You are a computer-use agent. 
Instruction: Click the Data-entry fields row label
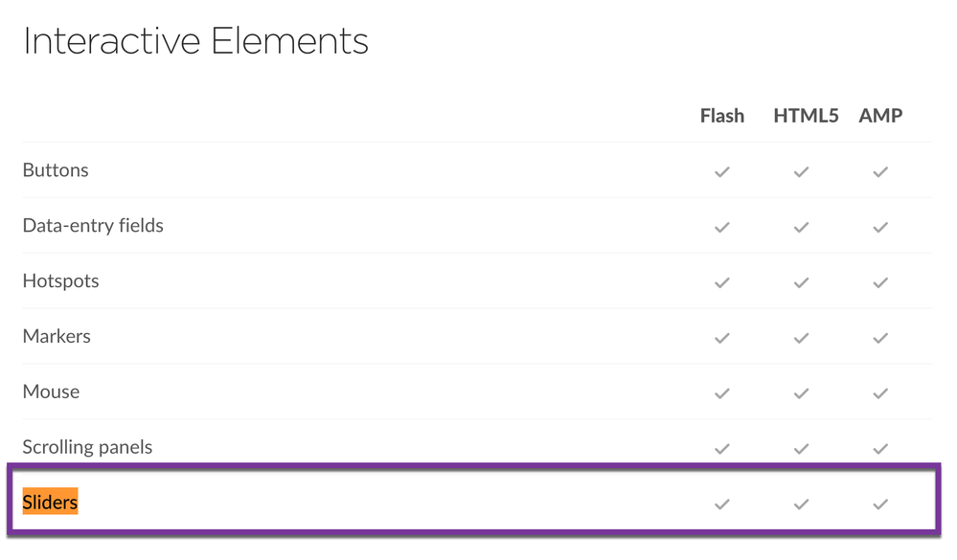tap(93, 226)
